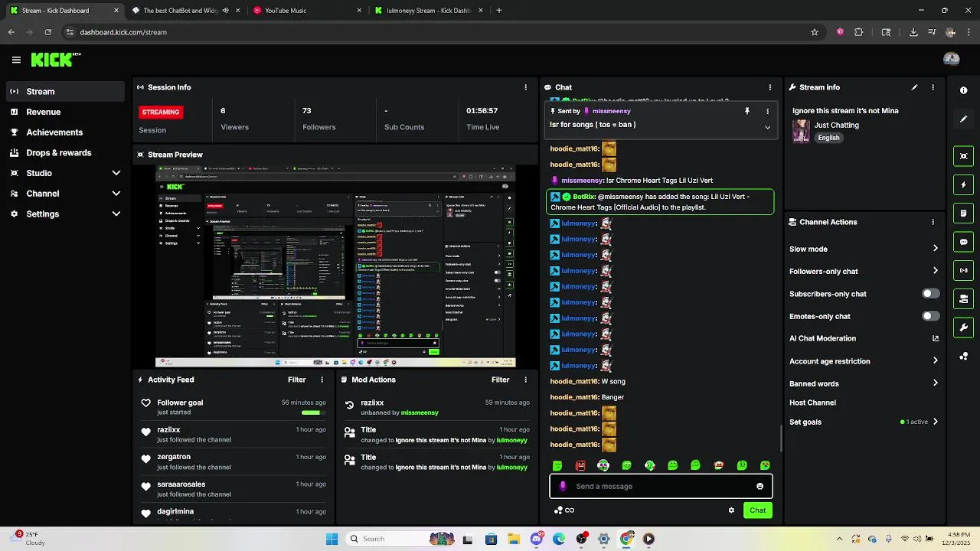Viewport: 980px width, 551px height.
Task: Unpin the pinned chat message
Action: pyautogui.click(x=747, y=111)
